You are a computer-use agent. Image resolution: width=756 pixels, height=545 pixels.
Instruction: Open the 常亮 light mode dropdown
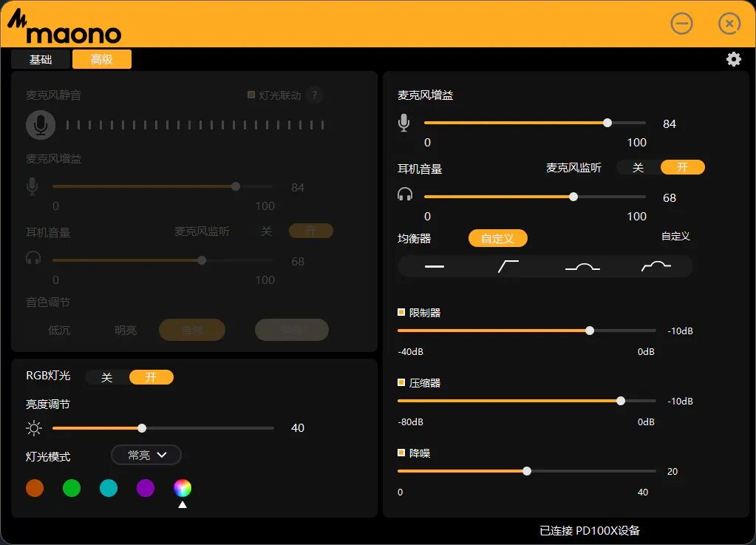pyautogui.click(x=146, y=455)
